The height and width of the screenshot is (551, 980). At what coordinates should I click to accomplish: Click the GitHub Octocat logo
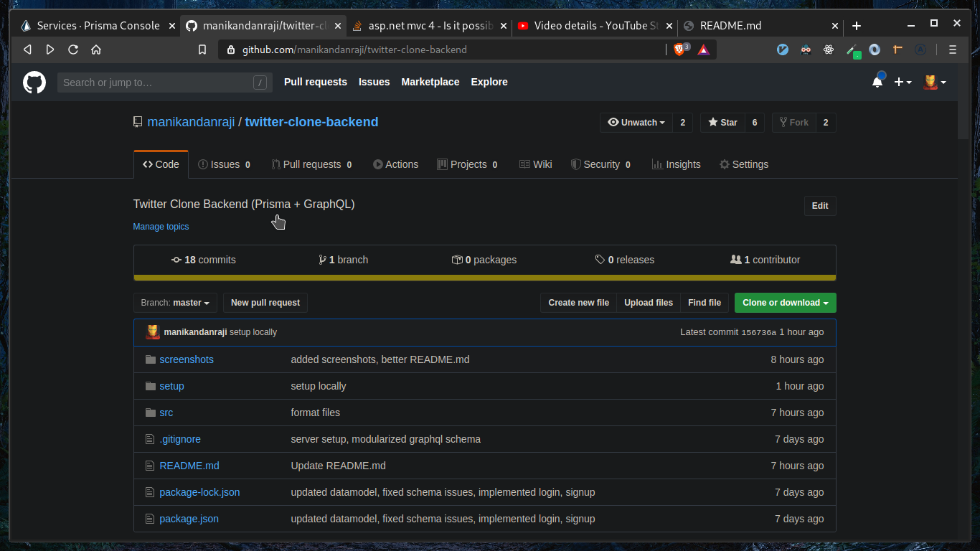click(x=34, y=83)
